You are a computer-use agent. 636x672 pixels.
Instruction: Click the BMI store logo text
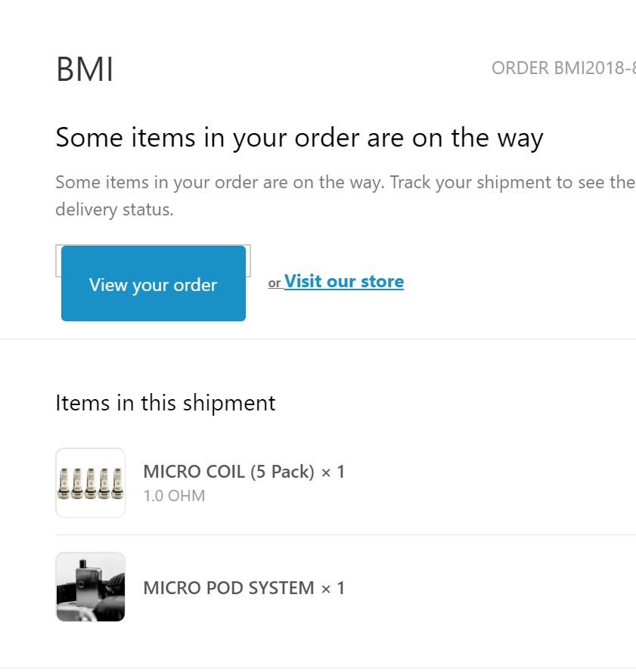click(x=85, y=70)
